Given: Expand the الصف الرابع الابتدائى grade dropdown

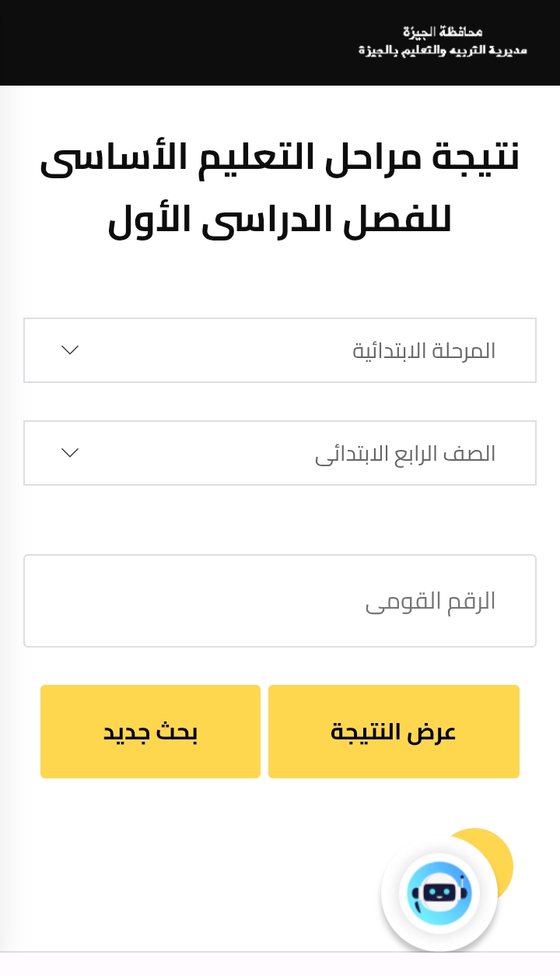Looking at the screenshot, I should (280, 453).
